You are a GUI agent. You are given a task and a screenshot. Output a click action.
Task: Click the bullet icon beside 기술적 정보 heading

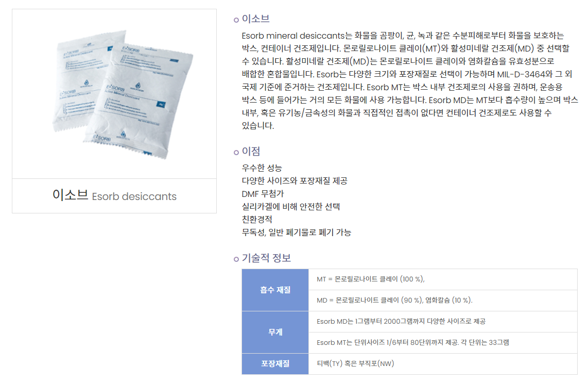[x=236, y=259]
